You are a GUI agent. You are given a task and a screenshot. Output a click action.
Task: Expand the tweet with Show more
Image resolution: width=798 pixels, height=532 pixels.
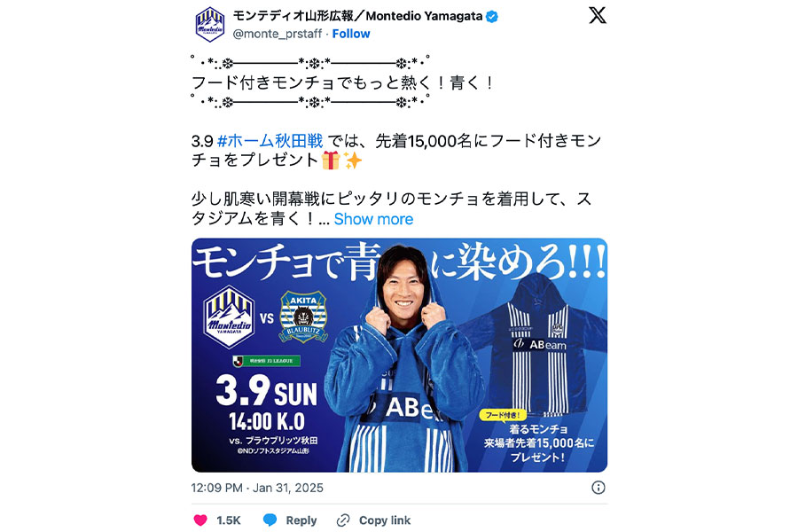point(373,219)
